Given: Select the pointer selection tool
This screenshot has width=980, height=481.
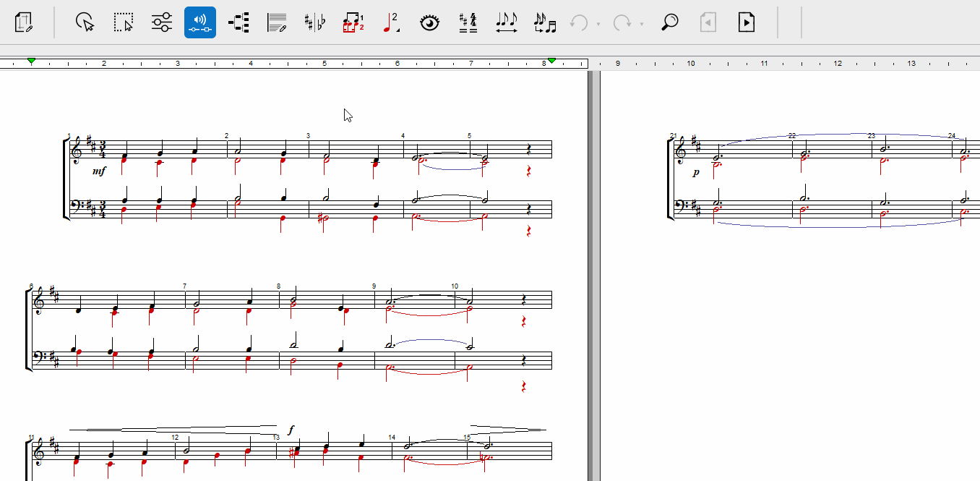Looking at the screenshot, I should tap(85, 22).
